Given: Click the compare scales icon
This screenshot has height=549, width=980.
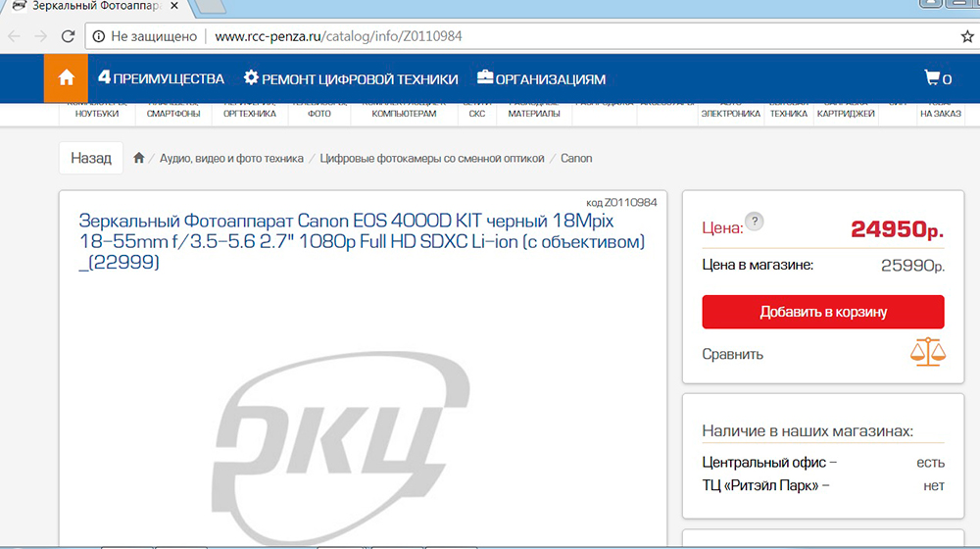Looking at the screenshot, I should [x=927, y=352].
